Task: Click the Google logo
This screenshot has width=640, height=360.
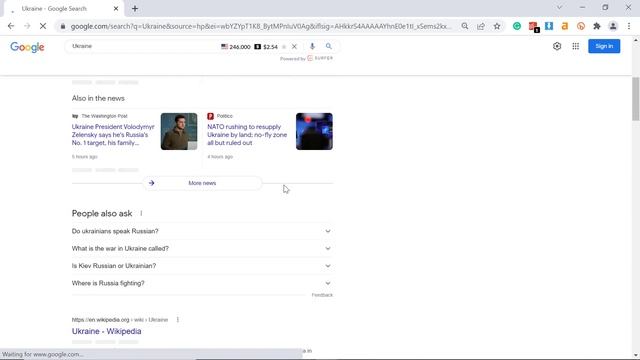Action: pyautogui.click(x=27, y=47)
